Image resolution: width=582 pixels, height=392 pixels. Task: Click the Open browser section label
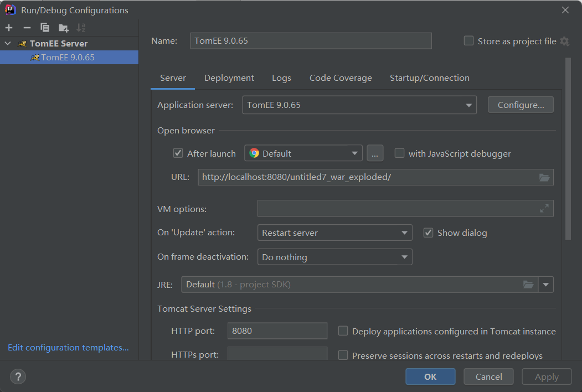point(186,130)
